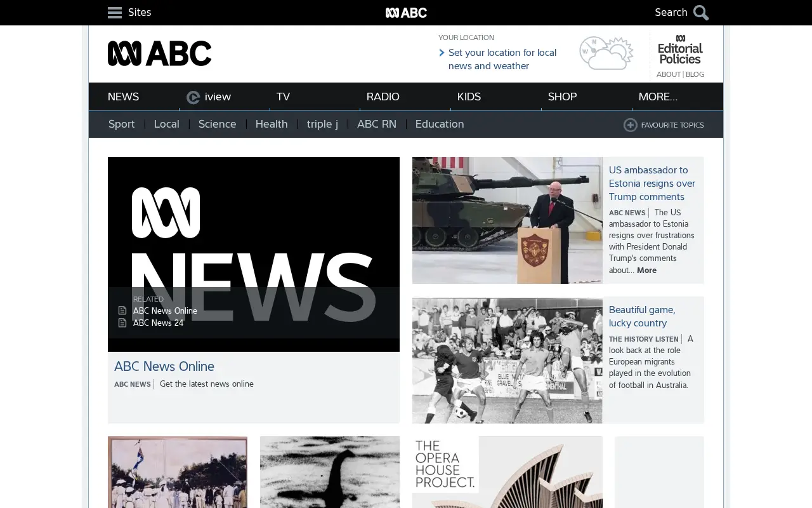The height and width of the screenshot is (508, 812).
Task: Click the ABC logo in top black bar
Action: (x=406, y=13)
